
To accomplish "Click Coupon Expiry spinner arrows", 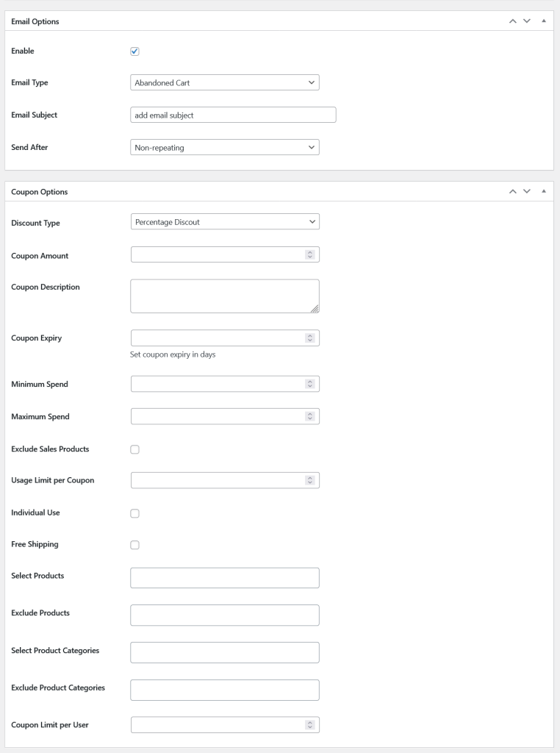I will point(310,338).
